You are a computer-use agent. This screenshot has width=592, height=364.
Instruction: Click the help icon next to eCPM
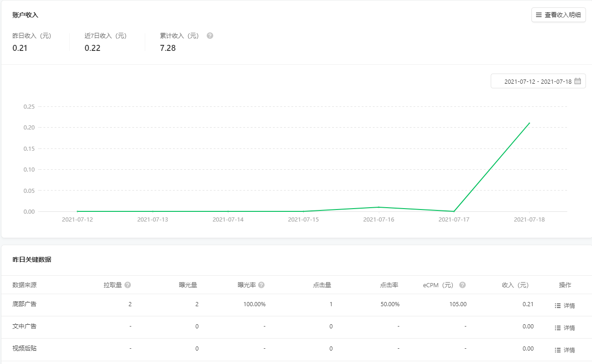click(462, 285)
